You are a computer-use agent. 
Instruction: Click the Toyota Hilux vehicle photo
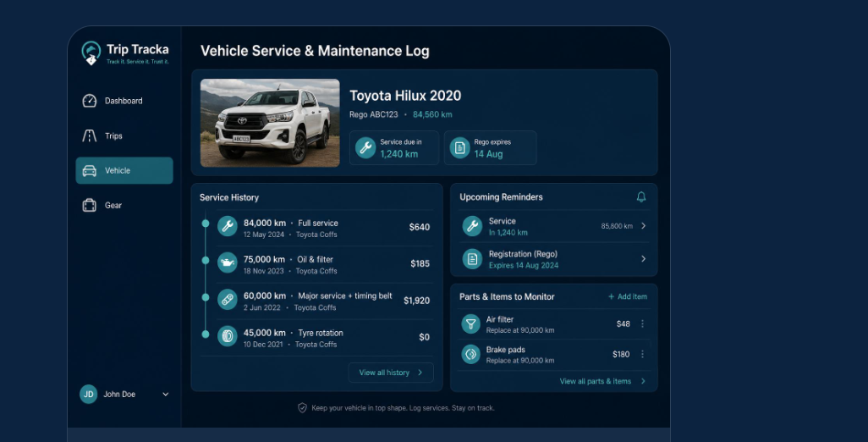(x=270, y=123)
